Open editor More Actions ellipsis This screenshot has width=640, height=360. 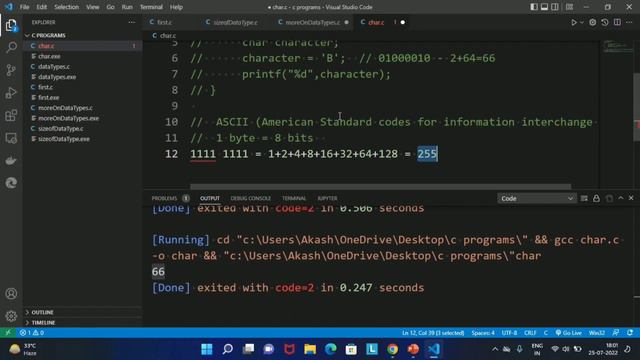(x=629, y=22)
